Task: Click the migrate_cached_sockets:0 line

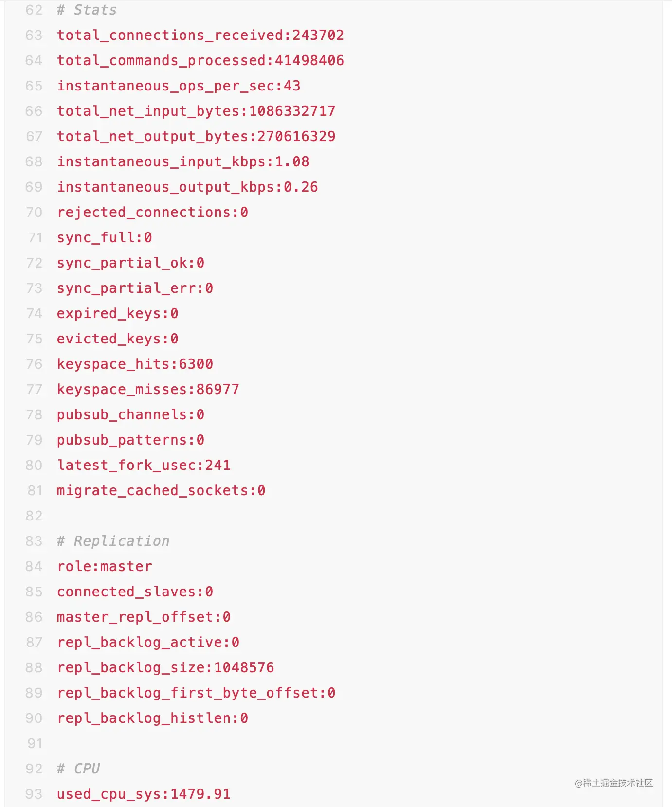Action: tap(161, 491)
